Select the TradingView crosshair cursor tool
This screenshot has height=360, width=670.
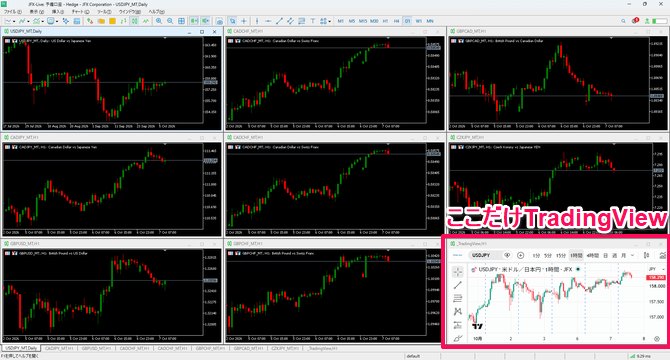pos(458,272)
